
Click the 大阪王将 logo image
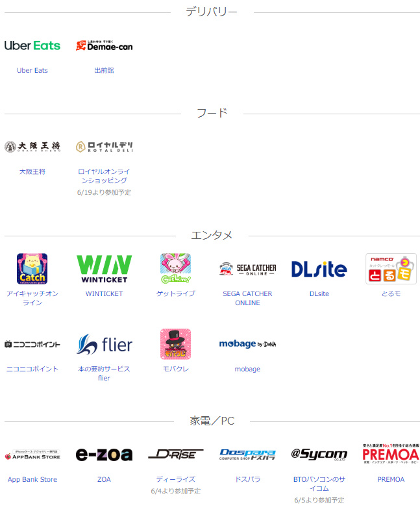(32, 147)
